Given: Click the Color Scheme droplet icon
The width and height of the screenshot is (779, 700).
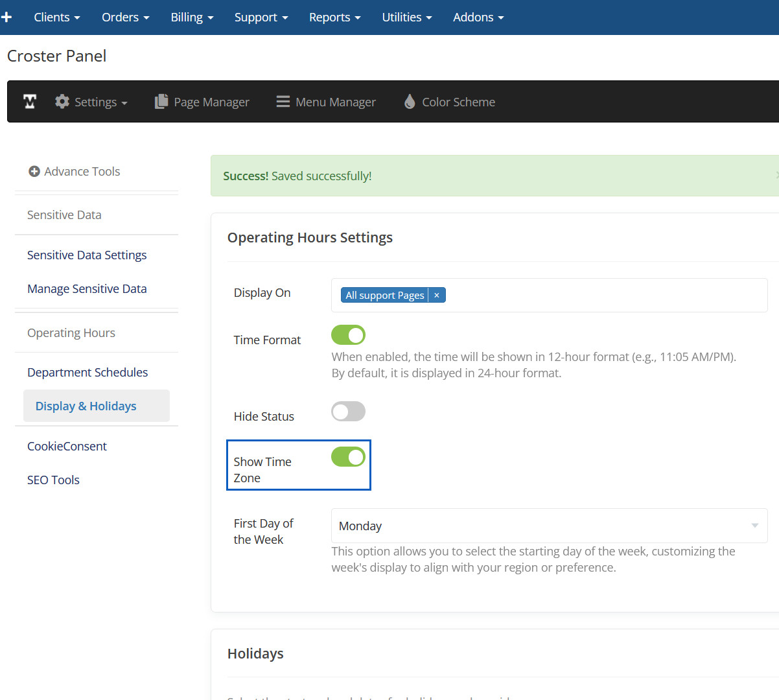Looking at the screenshot, I should click(410, 102).
